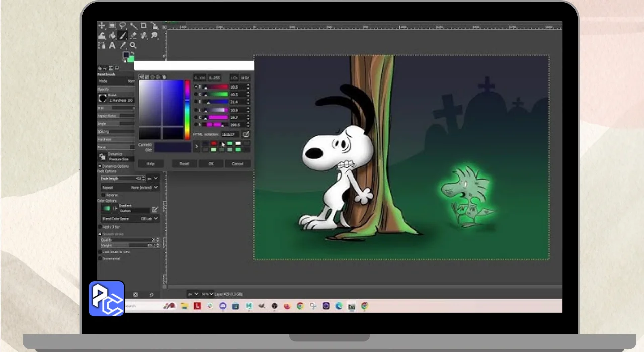Choose the Bucket Fill tool

click(112, 36)
